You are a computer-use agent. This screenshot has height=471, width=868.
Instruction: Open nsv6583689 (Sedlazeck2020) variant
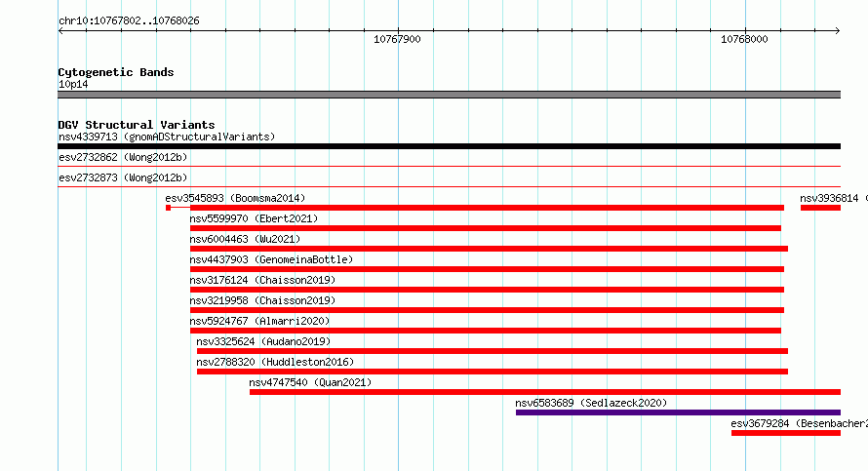(x=591, y=403)
